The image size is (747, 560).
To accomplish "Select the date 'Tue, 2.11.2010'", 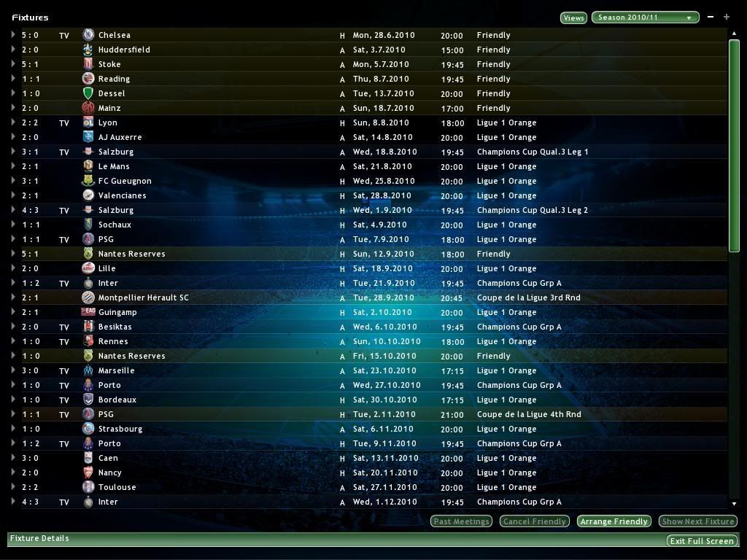I will point(384,414).
